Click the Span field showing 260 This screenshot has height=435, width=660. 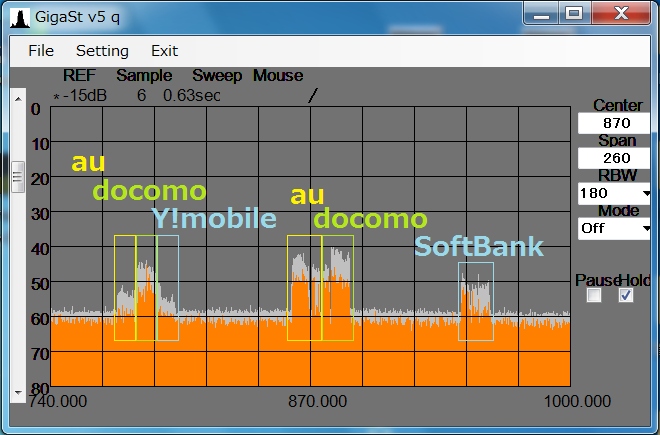612,158
